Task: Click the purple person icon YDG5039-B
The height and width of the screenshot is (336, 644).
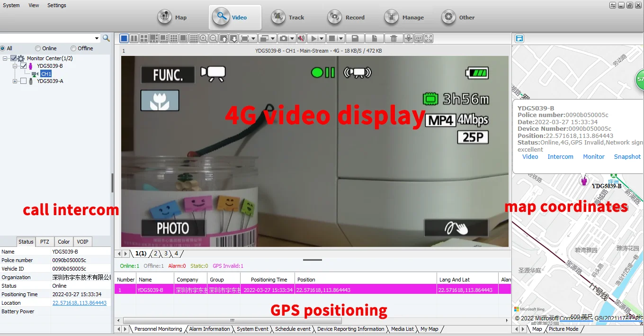Action: [31, 66]
